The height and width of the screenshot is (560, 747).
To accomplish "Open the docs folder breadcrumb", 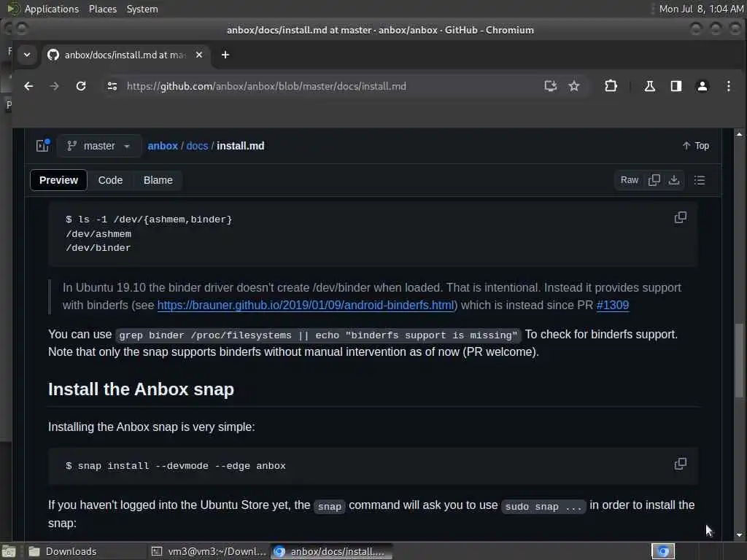I will (x=197, y=146).
